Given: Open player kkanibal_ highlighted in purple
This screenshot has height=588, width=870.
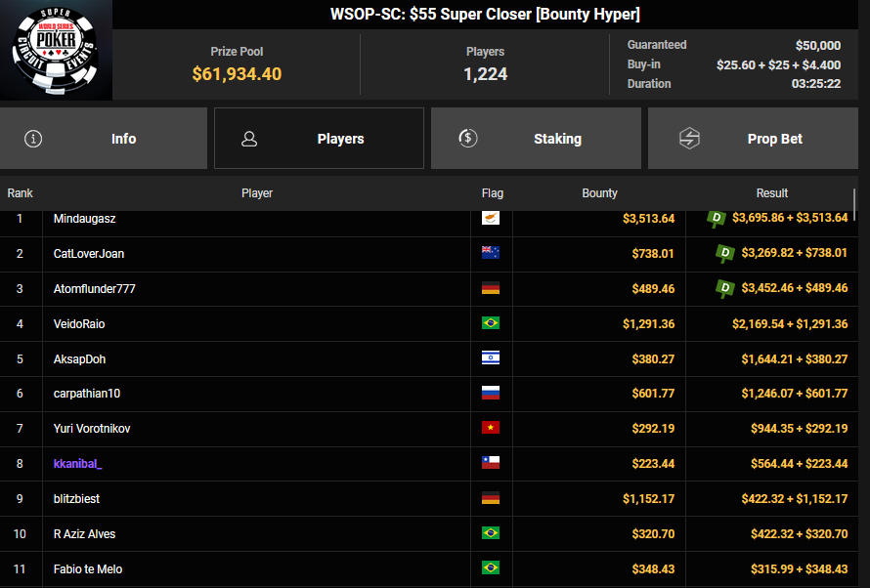Looking at the screenshot, I should (x=78, y=464).
